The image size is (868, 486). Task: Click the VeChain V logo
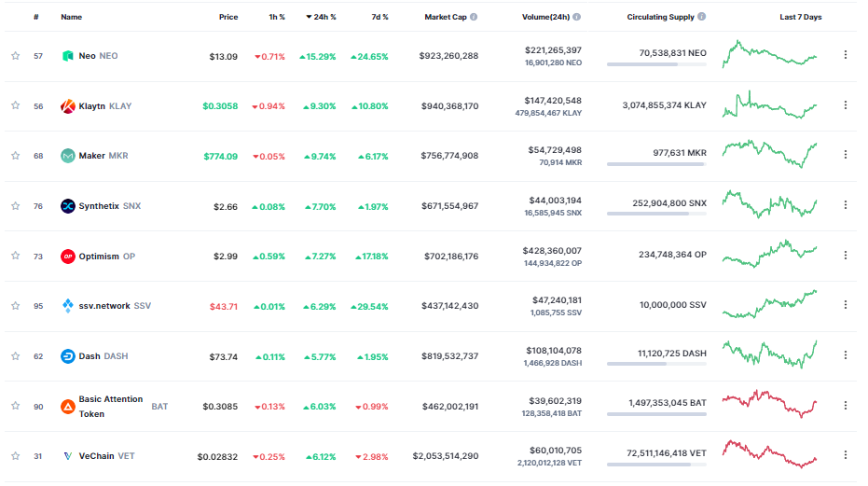[67, 456]
